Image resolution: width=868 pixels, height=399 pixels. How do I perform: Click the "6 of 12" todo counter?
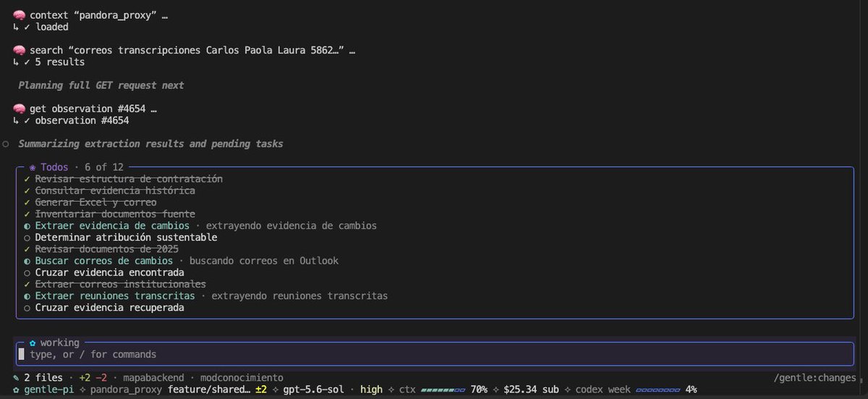103,167
